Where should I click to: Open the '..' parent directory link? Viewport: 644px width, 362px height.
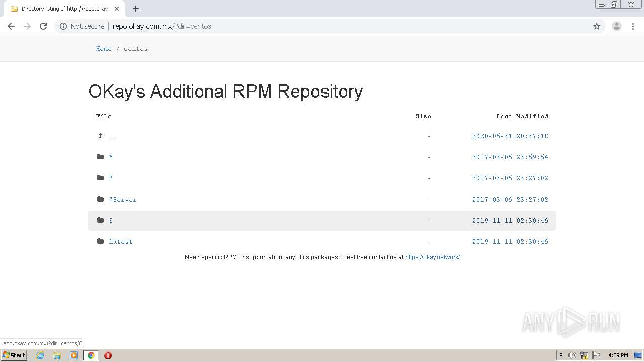[x=113, y=136]
